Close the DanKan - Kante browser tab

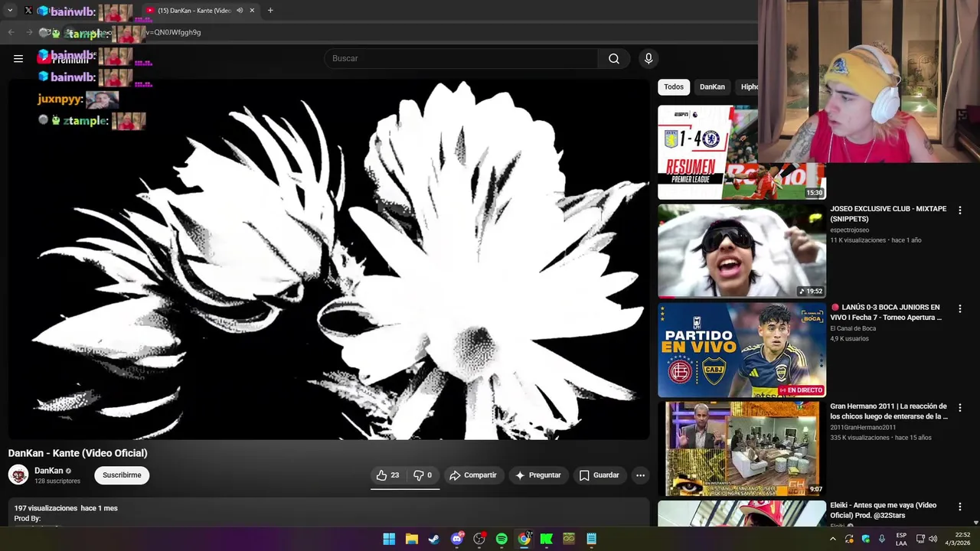[252, 11]
